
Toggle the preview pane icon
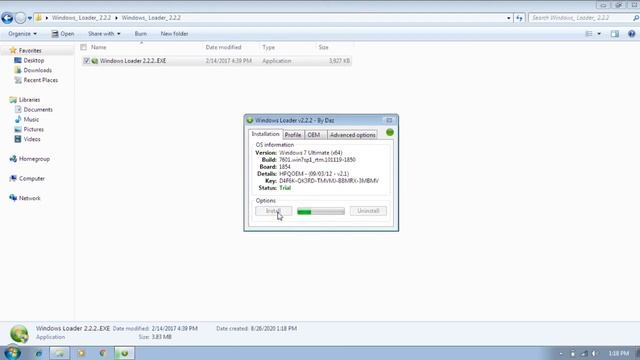(x=615, y=34)
